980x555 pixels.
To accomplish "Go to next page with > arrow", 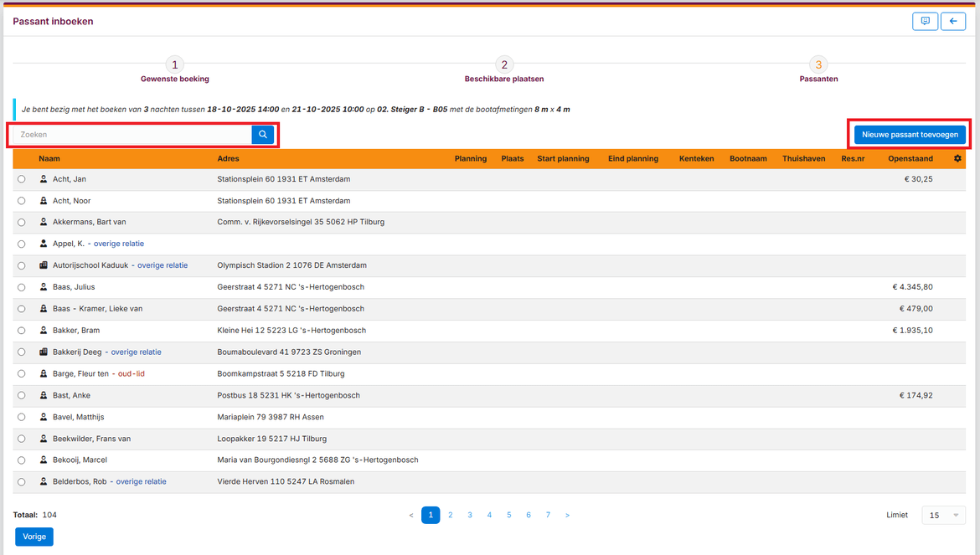I will 567,516.
